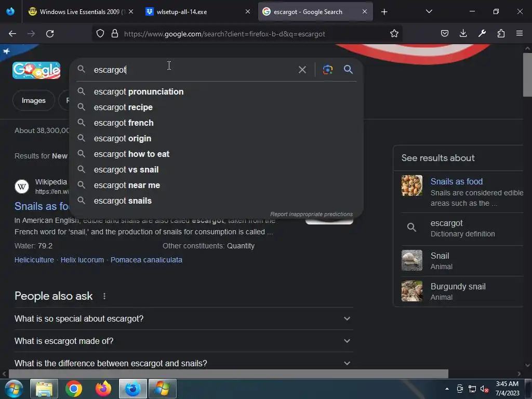Expand difference between escargot and snails
532x399 pixels.
[183, 363]
